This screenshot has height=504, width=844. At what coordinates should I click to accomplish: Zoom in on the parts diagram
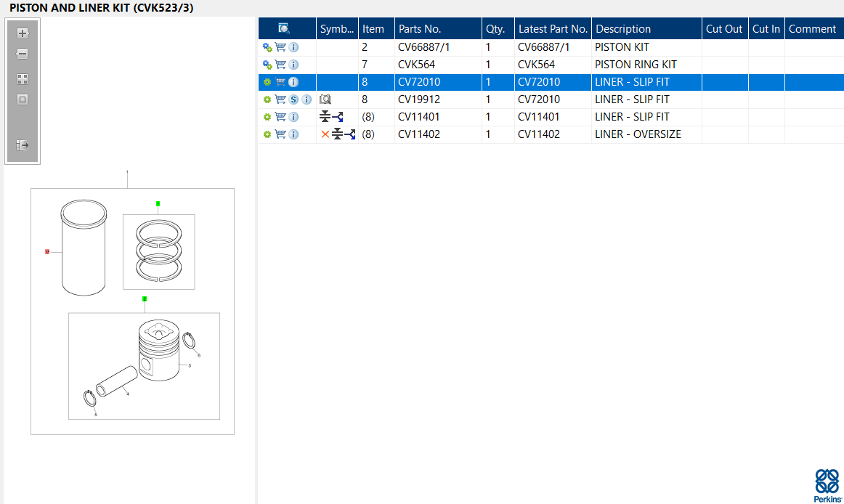click(x=22, y=33)
